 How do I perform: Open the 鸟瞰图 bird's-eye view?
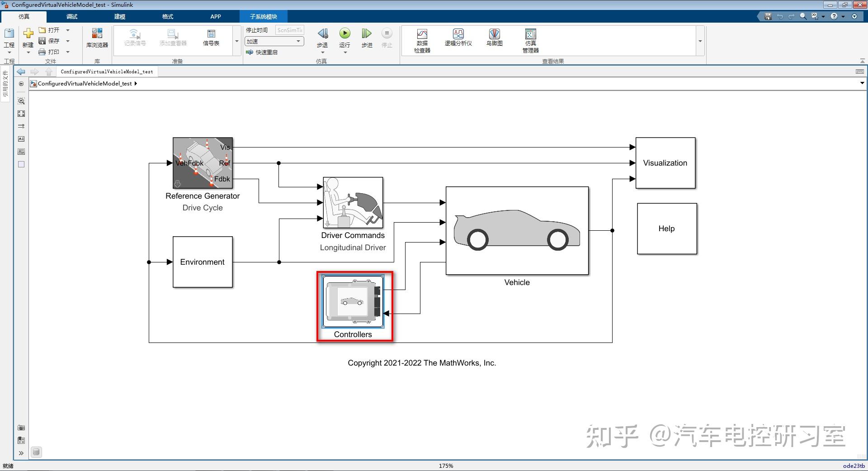click(494, 38)
